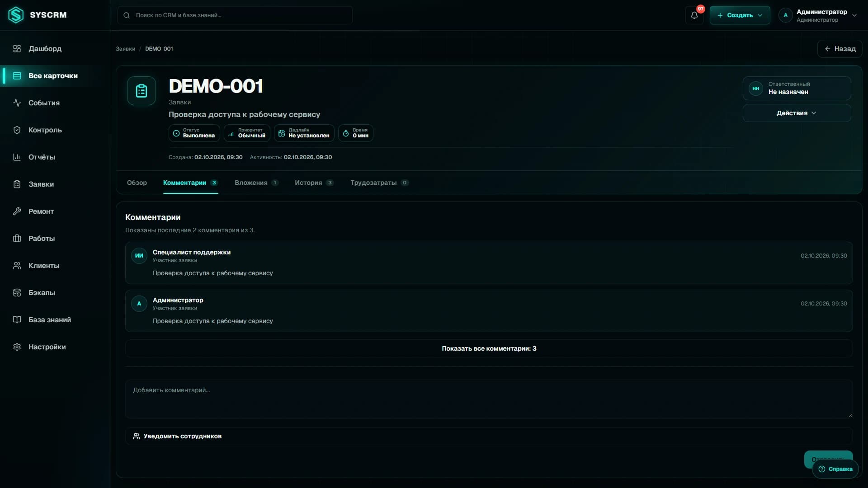Switch to the Вложения tab
The width and height of the screenshot is (868, 488).
pyautogui.click(x=256, y=183)
